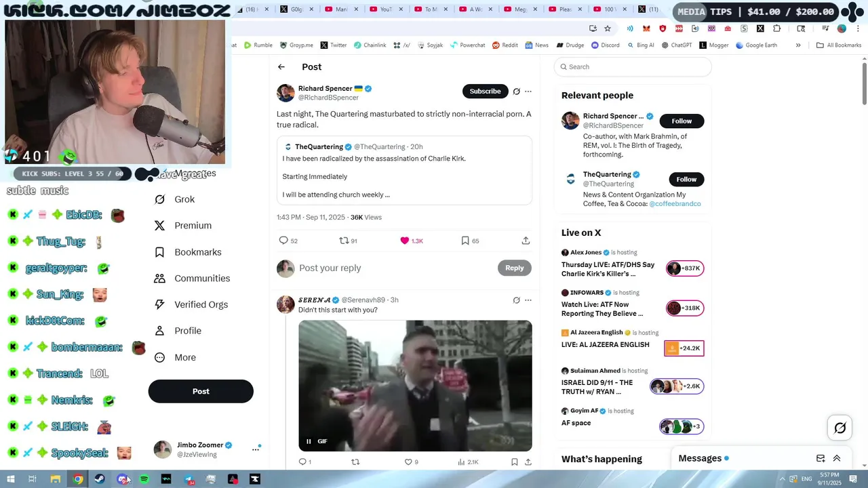Follow TheQuartering in Relevant people
The width and height of the screenshot is (868, 488).
pos(686,179)
